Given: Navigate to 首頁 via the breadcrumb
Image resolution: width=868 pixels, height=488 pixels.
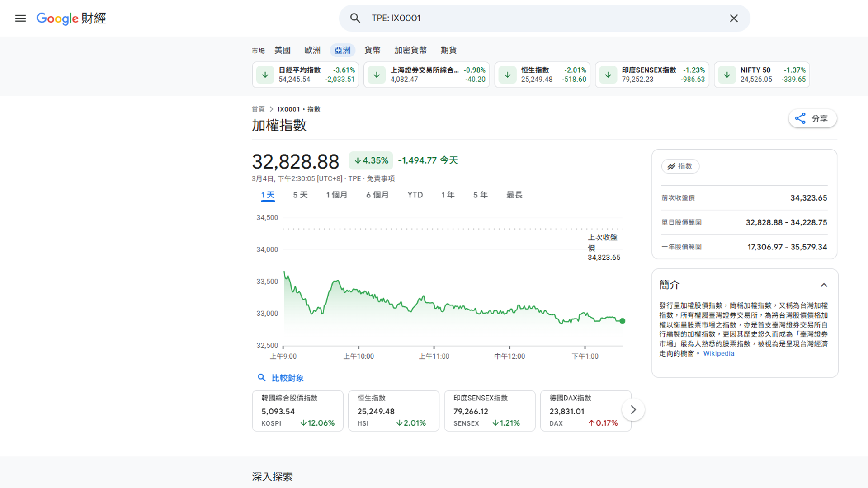Looking at the screenshot, I should (x=258, y=109).
